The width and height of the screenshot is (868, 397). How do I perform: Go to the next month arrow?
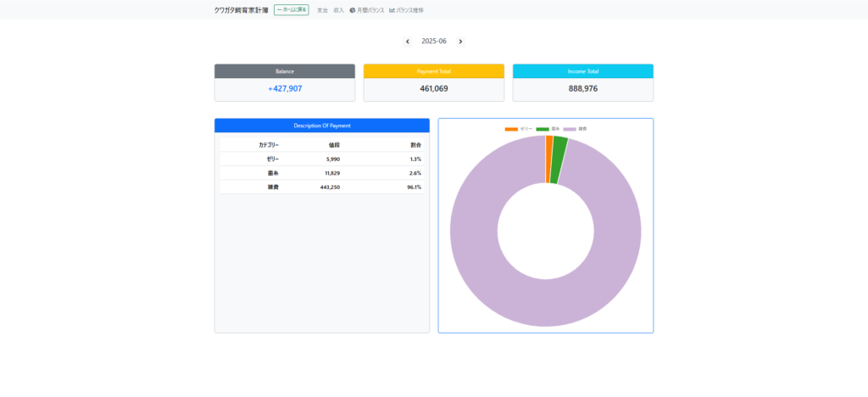[460, 42]
